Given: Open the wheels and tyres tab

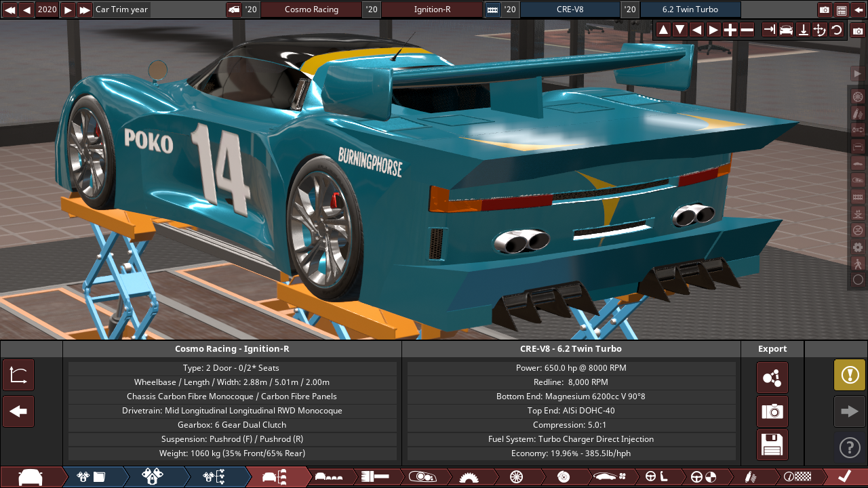Looking at the screenshot, I should tap(515, 476).
